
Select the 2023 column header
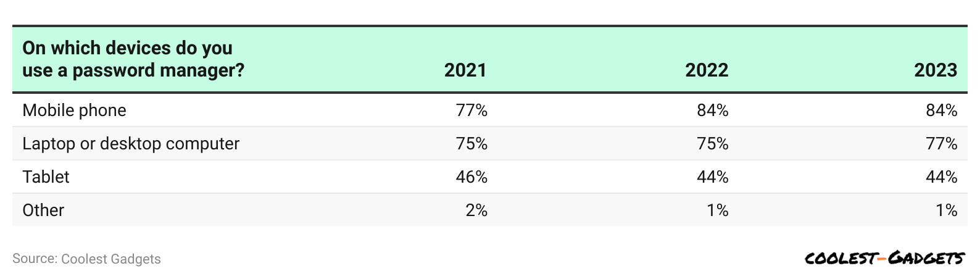coord(936,70)
